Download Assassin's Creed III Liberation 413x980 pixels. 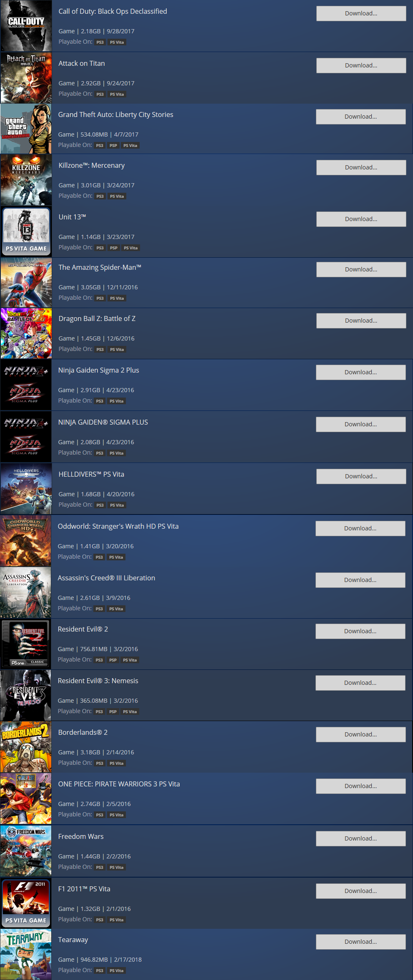tap(360, 580)
